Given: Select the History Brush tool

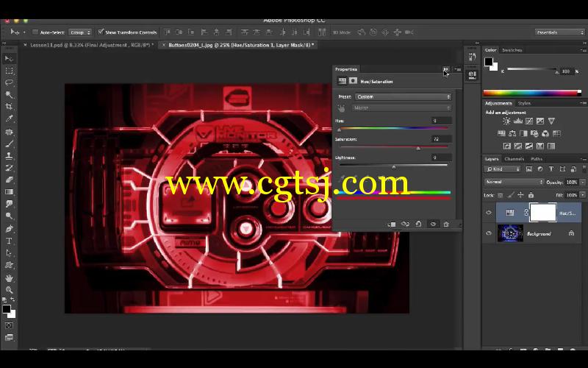Looking at the screenshot, I should coord(9,168).
